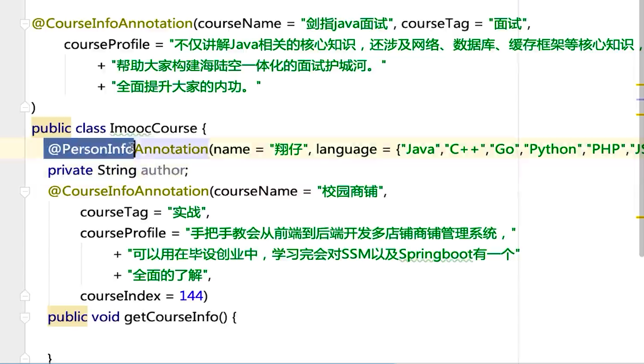644x364 pixels.
Task: Collapse the getCourseInfo method body
Action: (25, 316)
